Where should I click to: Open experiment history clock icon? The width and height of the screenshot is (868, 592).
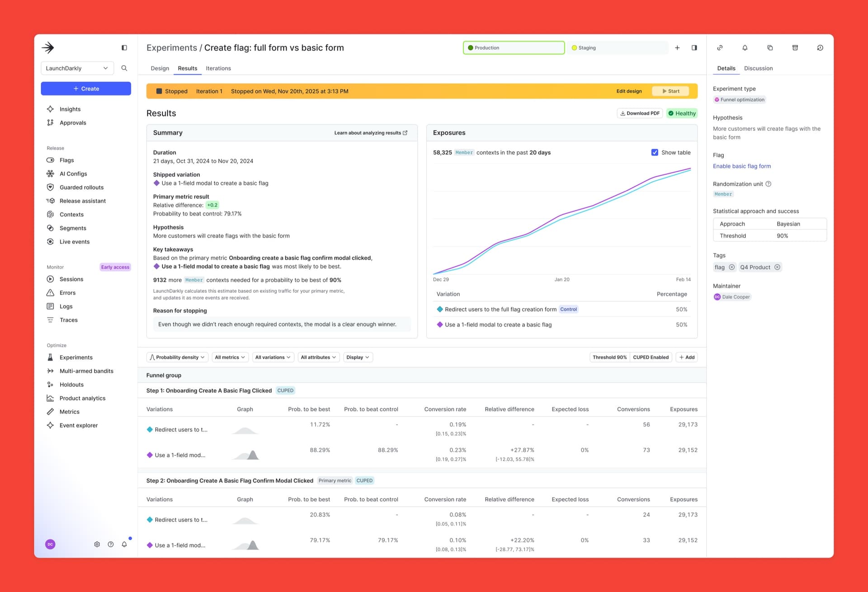(x=820, y=47)
